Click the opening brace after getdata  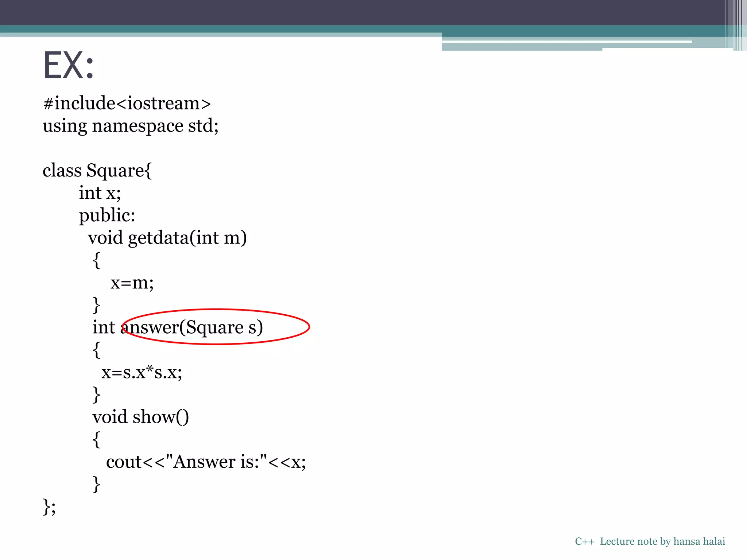click(x=96, y=260)
